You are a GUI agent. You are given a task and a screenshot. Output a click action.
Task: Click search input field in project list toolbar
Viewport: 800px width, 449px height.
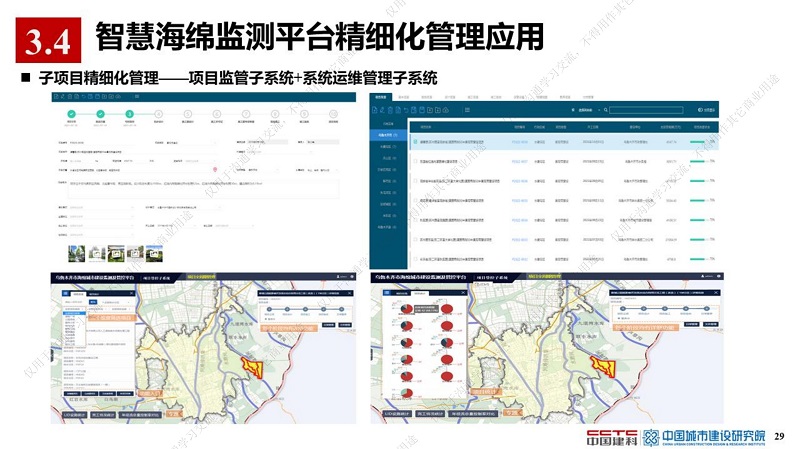[646, 110]
